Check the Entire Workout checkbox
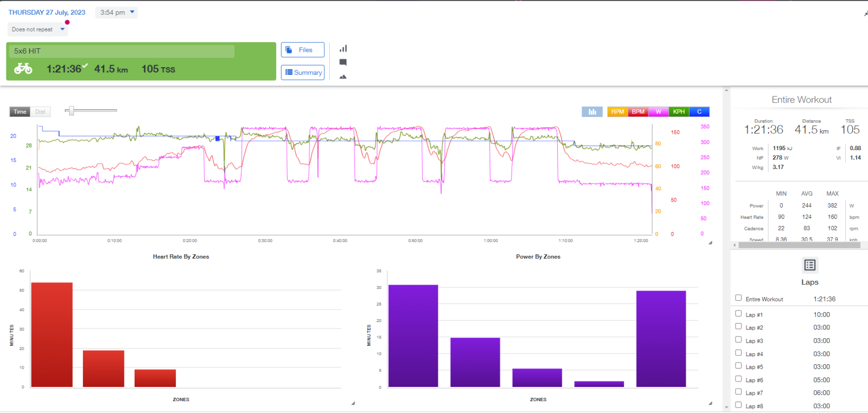Image resolution: width=868 pixels, height=413 pixels. 738,298
